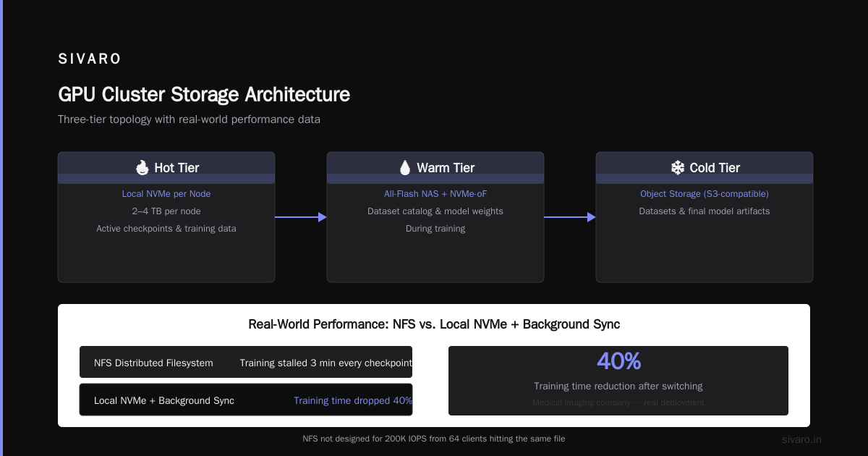
Task: Select the NFS Distributed Filesystem row
Action: (246, 362)
